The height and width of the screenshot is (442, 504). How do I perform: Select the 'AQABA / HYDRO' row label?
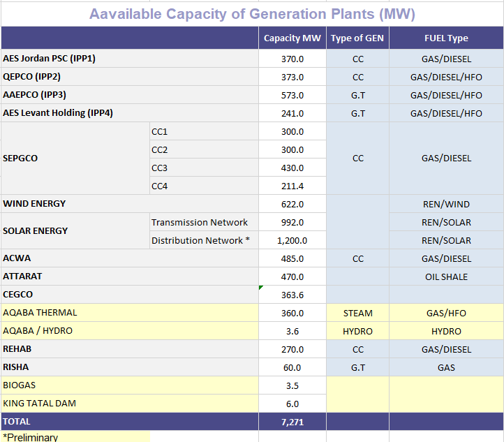click(x=130, y=331)
